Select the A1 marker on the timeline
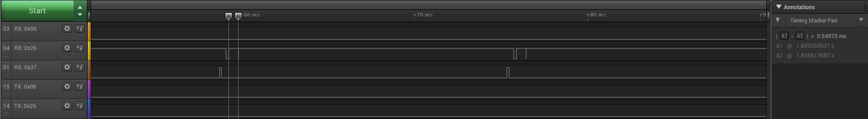Image resolution: width=868 pixels, height=119 pixels. click(x=228, y=16)
